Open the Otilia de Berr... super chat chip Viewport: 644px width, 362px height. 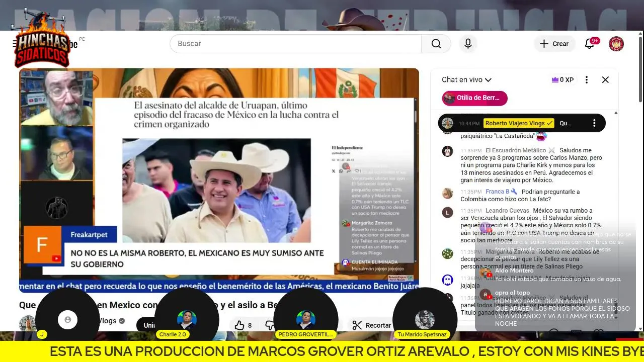click(474, 98)
